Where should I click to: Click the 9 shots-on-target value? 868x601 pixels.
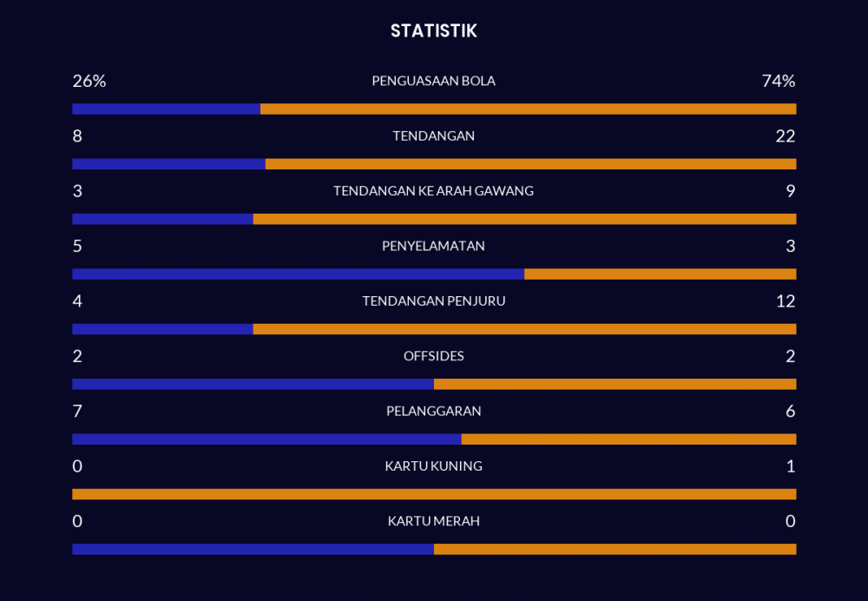pos(790,191)
